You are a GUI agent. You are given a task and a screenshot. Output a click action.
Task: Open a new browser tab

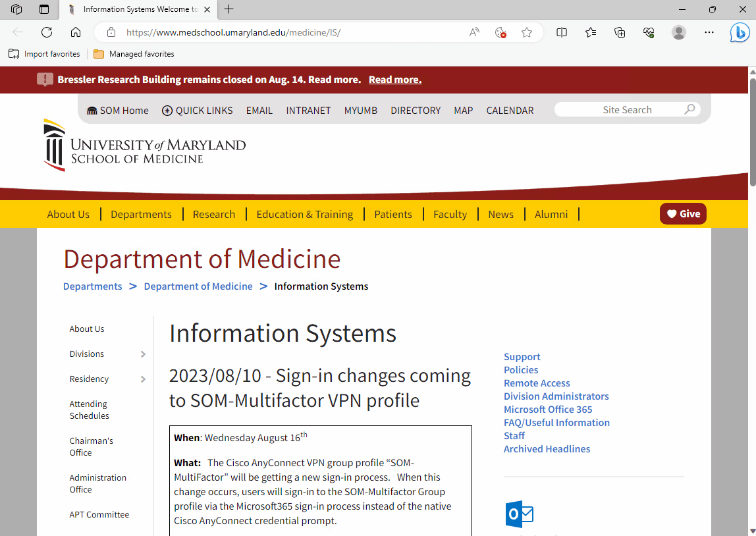(x=229, y=9)
